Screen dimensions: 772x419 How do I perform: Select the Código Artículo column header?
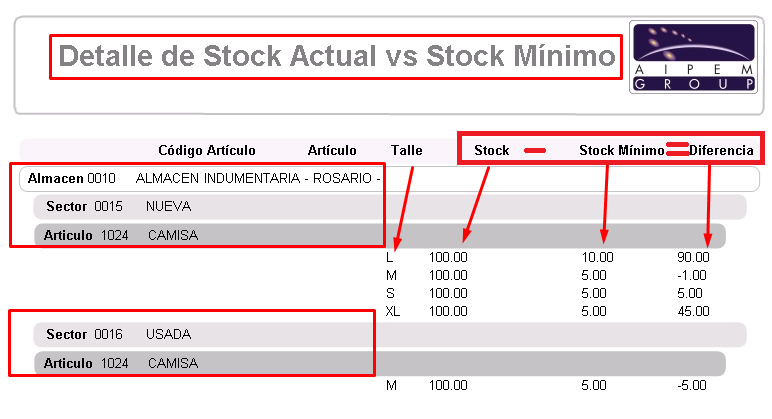(x=207, y=150)
